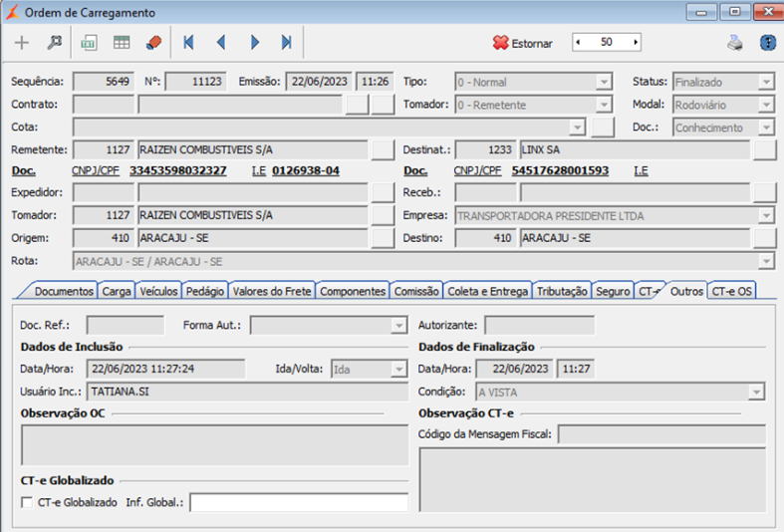Screen dimensions: 784x532
Task: Click the Remetente number 33453598032327
Action: pos(178,171)
